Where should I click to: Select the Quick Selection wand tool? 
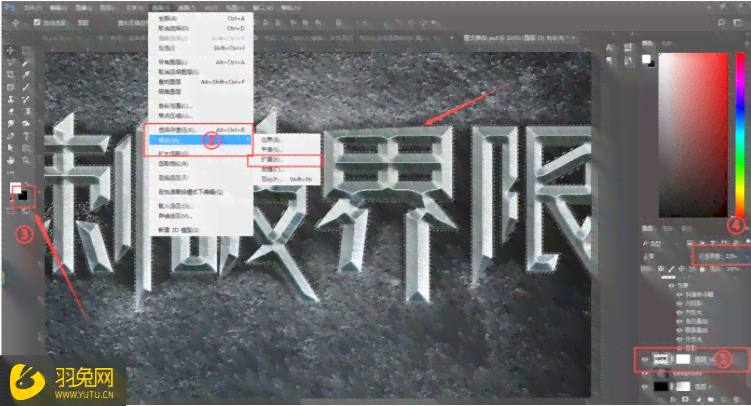26,63
